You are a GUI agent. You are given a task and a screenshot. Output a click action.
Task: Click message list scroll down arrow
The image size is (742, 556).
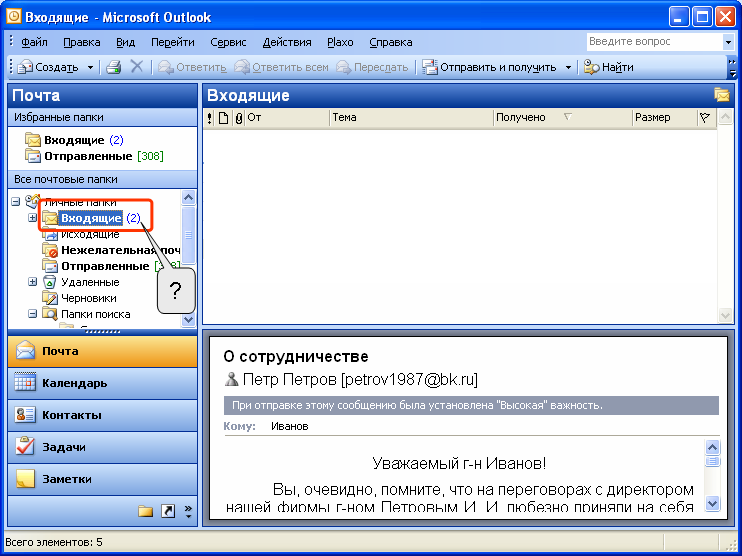point(725,315)
